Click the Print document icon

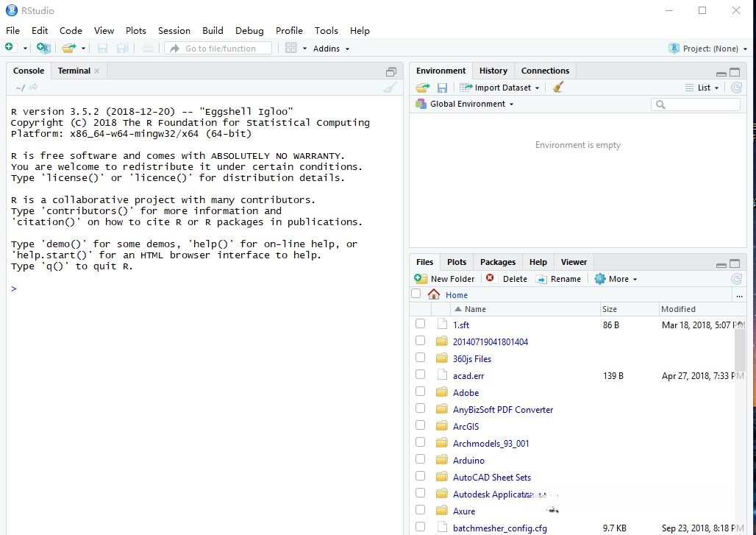148,48
